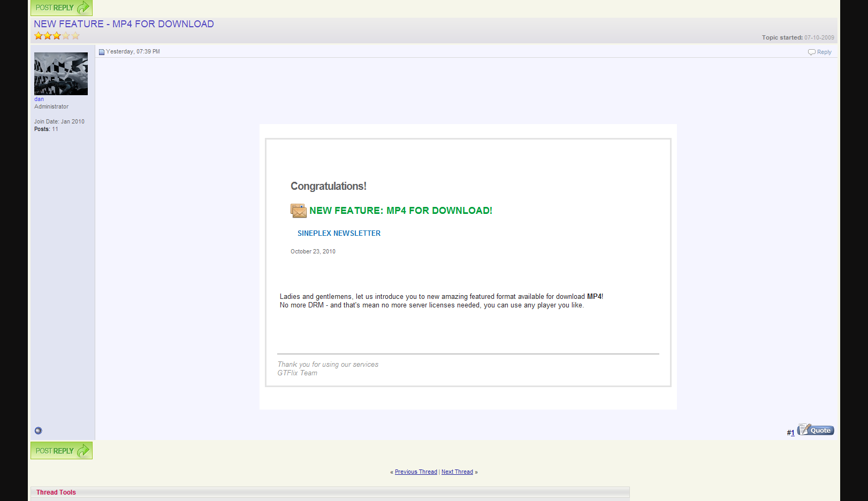868x501 pixels.
Task: Click dan's avatar image
Action: pos(61,73)
